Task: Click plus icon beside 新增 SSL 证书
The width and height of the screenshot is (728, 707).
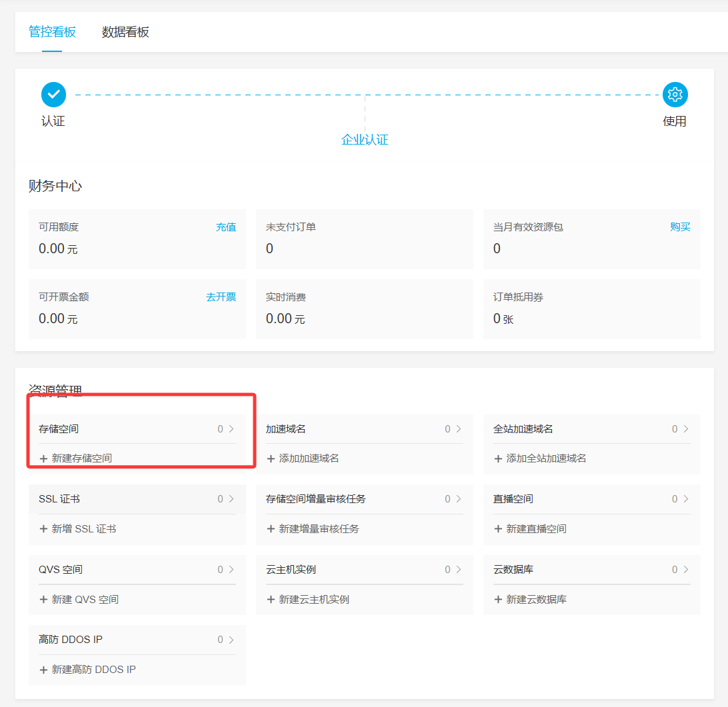Action: click(x=43, y=528)
